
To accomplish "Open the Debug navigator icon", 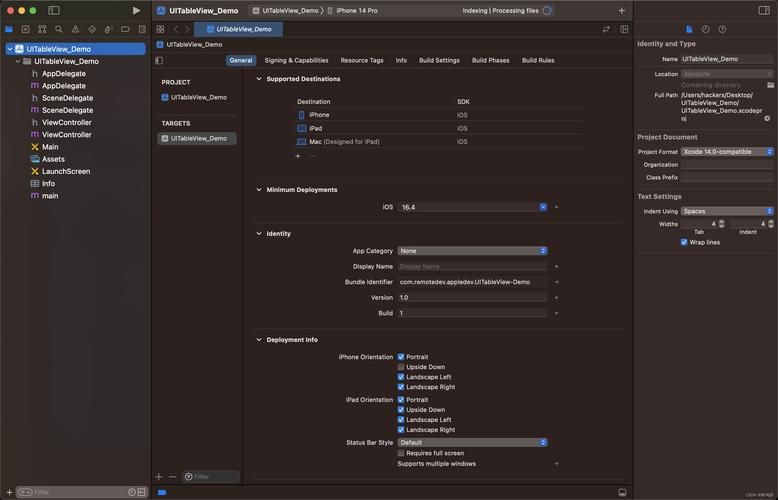I will coord(109,29).
